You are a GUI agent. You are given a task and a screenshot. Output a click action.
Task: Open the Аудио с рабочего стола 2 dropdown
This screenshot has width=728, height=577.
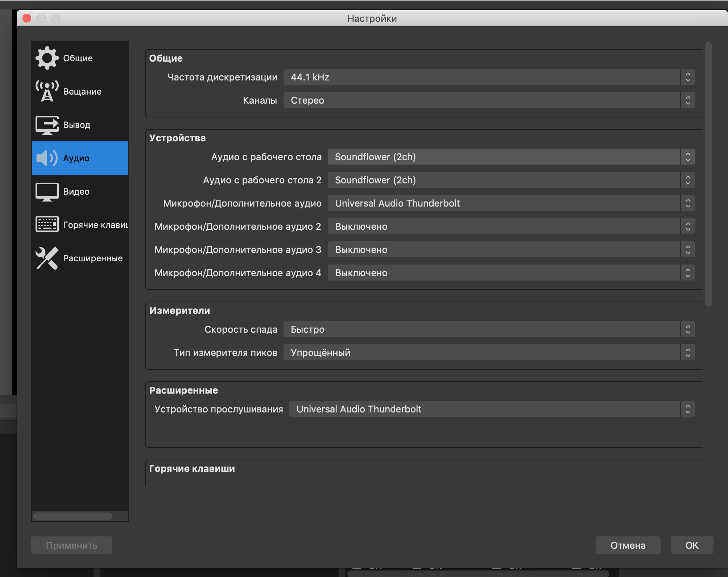pos(511,180)
